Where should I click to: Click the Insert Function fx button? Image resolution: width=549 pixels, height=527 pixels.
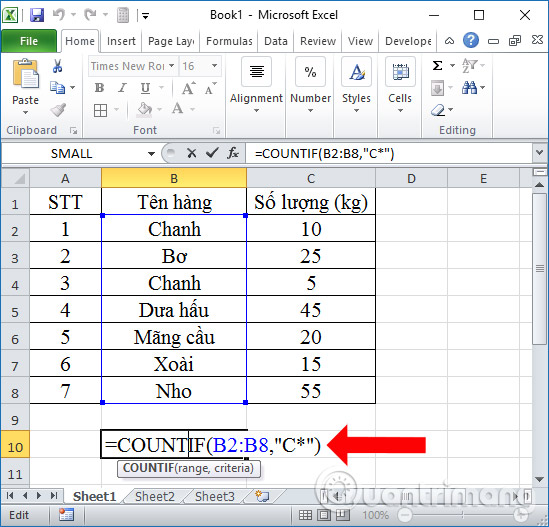233,153
